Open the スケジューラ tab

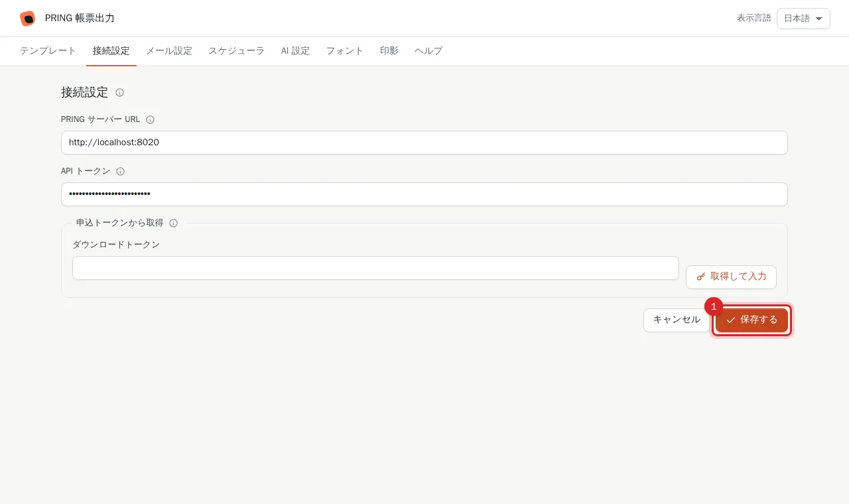237,51
